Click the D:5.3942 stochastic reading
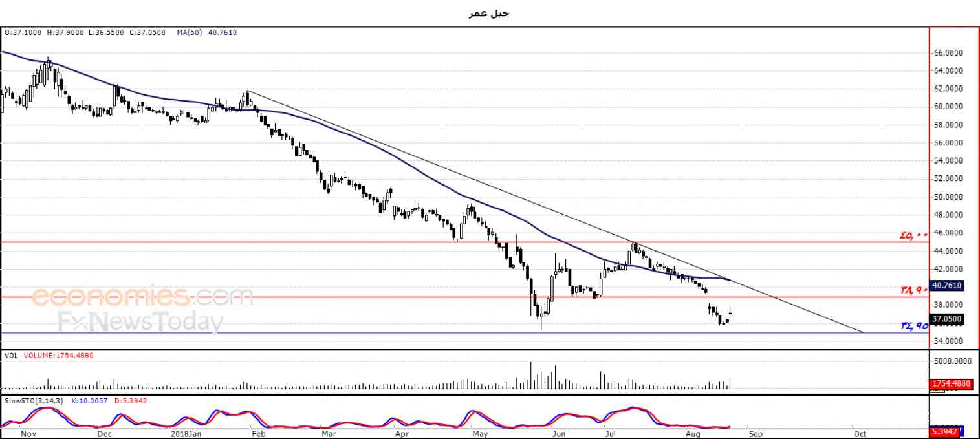The height and width of the screenshot is (439, 980). (x=131, y=401)
